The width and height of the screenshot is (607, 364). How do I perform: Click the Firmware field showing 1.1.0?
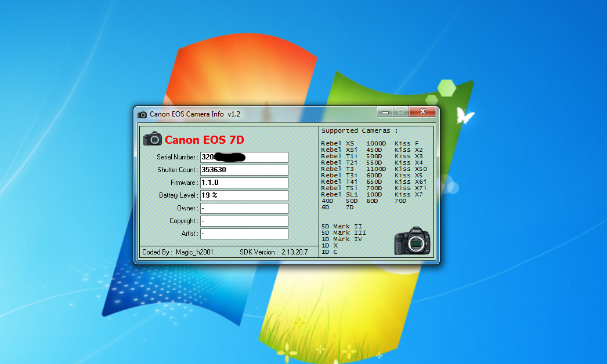(x=244, y=183)
